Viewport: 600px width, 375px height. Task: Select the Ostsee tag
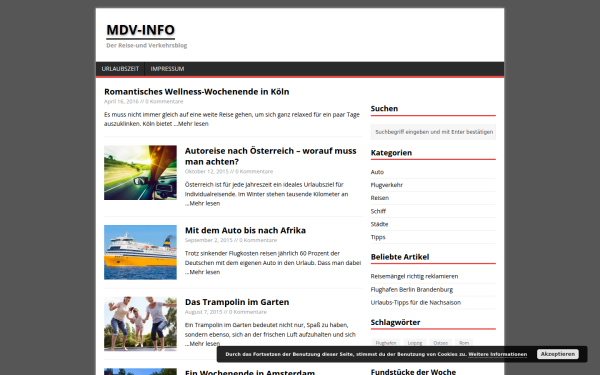point(440,343)
